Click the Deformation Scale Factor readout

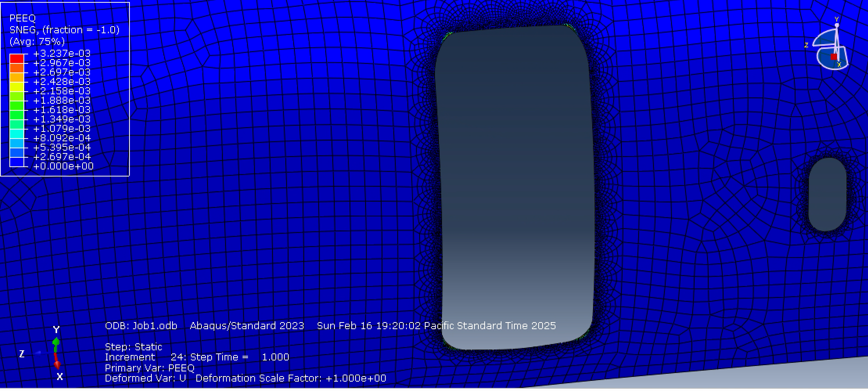tap(291, 378)
